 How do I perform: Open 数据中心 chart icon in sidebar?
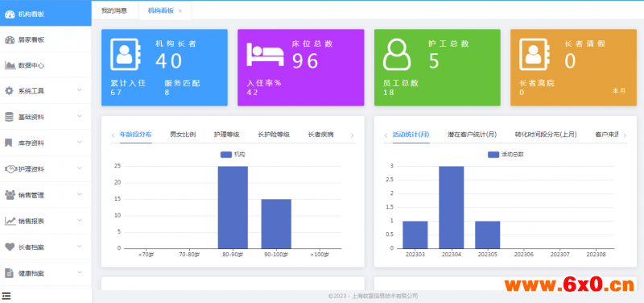point(10,65)
